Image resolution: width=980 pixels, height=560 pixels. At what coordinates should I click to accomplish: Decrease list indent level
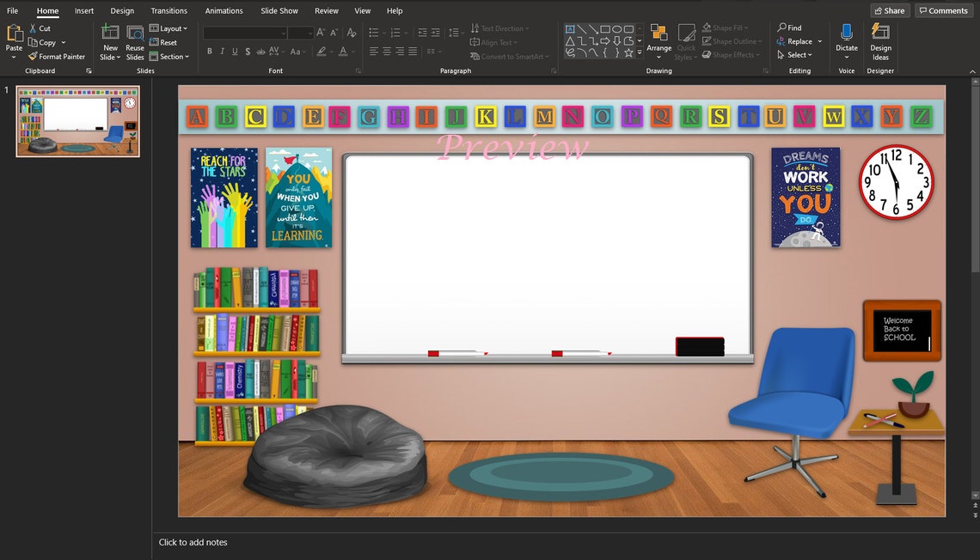422,33
